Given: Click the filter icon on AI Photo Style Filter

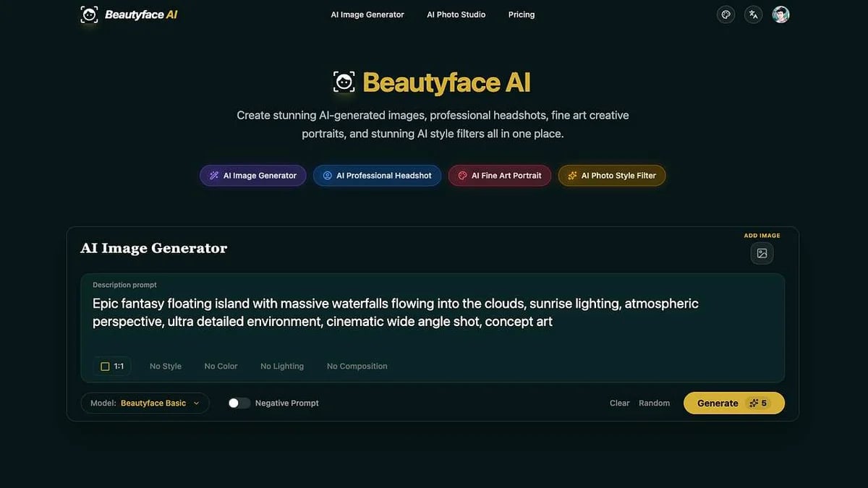Looking at the screenshot, I should click(571, 175).
